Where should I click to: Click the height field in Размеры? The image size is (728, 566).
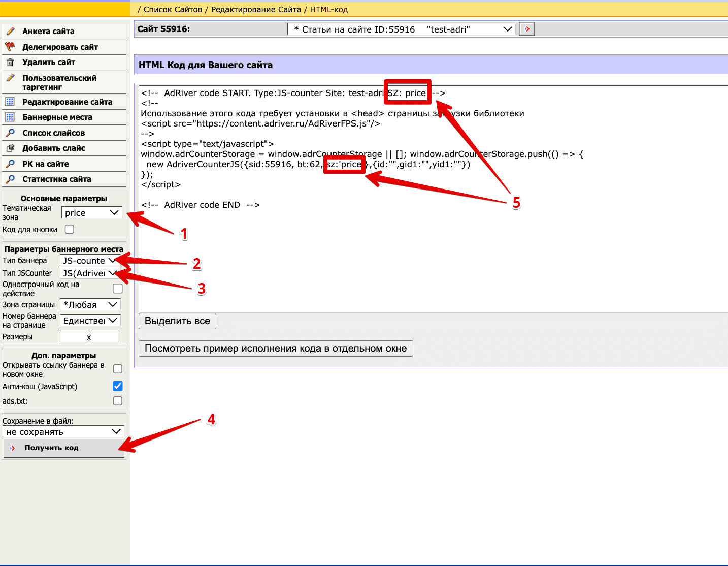pyautogui.click(x=105, y=336)
